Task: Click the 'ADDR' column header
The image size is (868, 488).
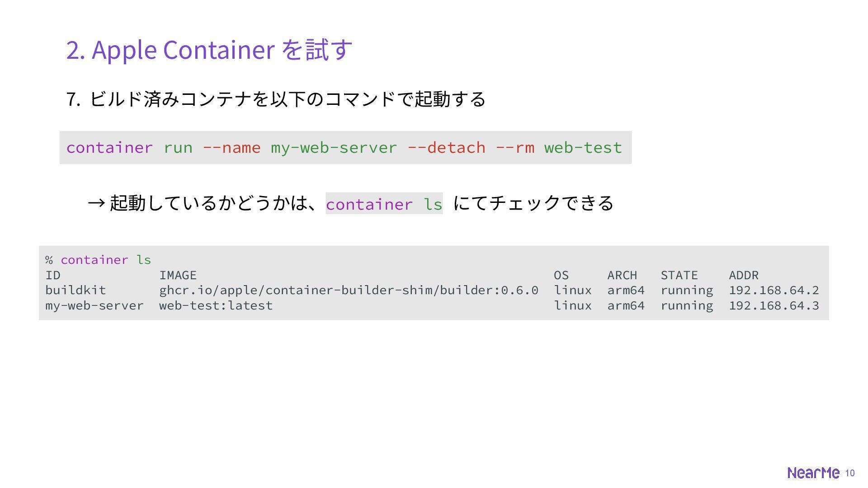Action: (744, 275)
